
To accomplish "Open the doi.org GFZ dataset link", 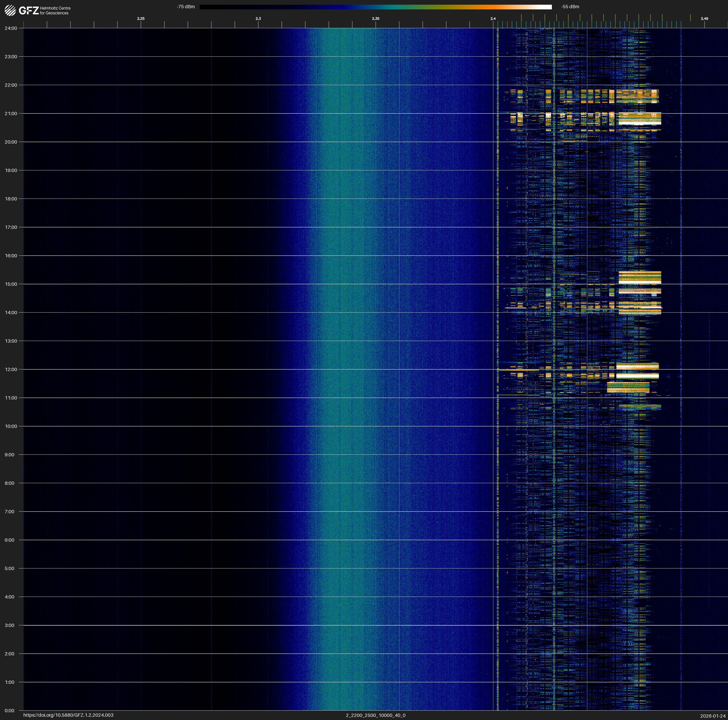I will pos(68,715).
